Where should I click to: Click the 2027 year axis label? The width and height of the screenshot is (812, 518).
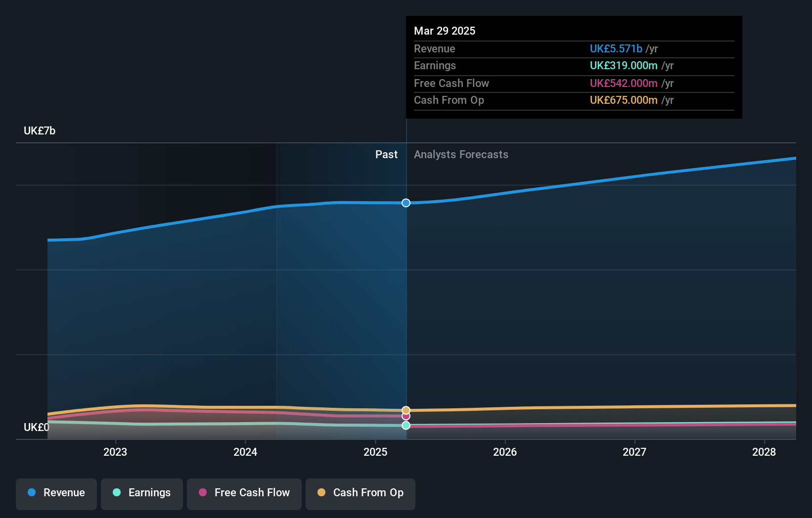tap(635, 452)
